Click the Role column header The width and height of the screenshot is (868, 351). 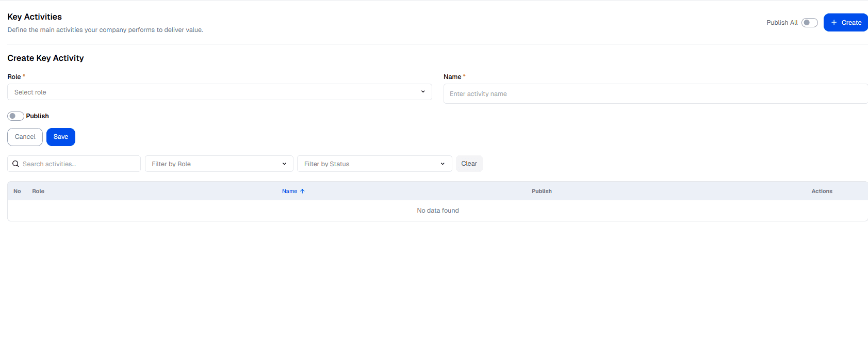tap(38, 191)
